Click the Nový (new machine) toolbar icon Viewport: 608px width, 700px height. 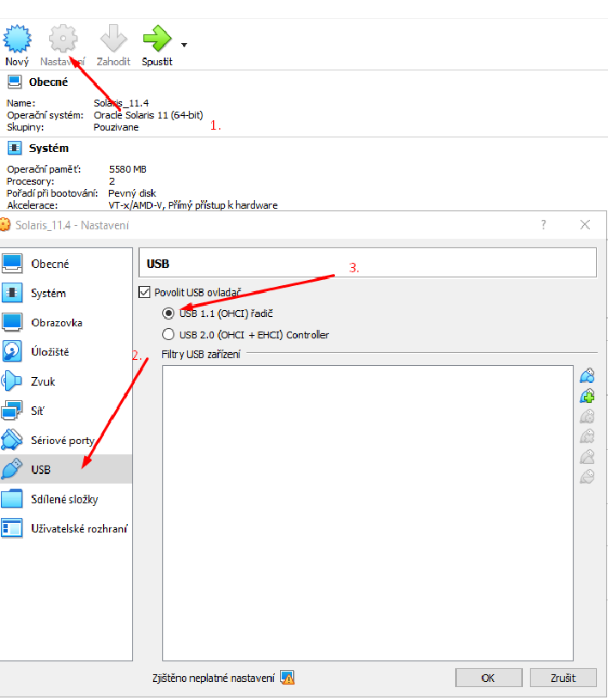pyautogui.click(x=17, y=39)
